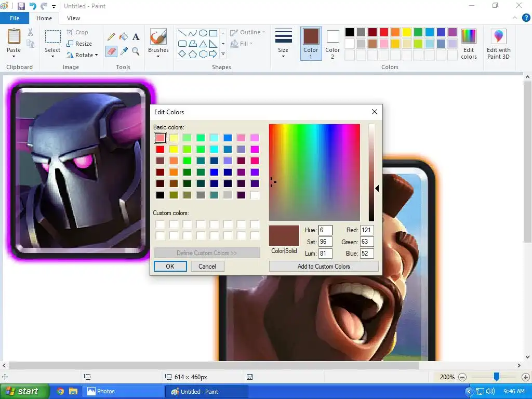
Task: Click the Crop button
Action: 78,32
